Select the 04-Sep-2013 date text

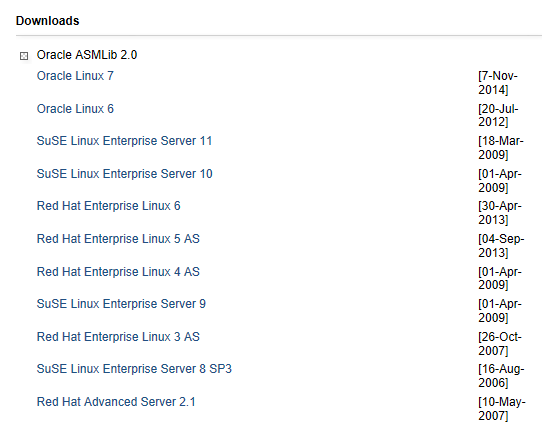[x=501, y=246]
